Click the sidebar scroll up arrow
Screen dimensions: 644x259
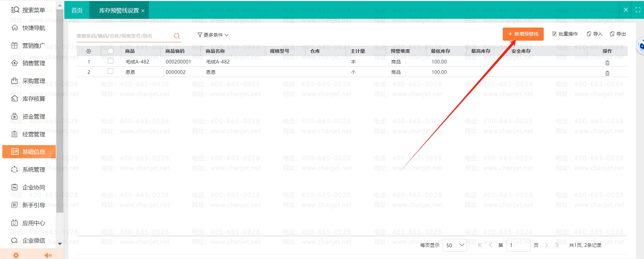pyautogui.click(x=60, y=6)
